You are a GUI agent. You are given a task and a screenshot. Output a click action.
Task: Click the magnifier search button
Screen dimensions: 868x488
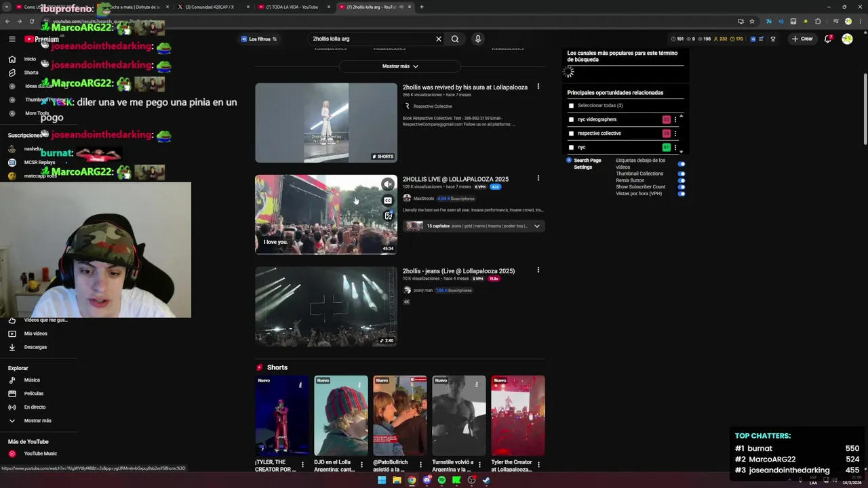455,39
